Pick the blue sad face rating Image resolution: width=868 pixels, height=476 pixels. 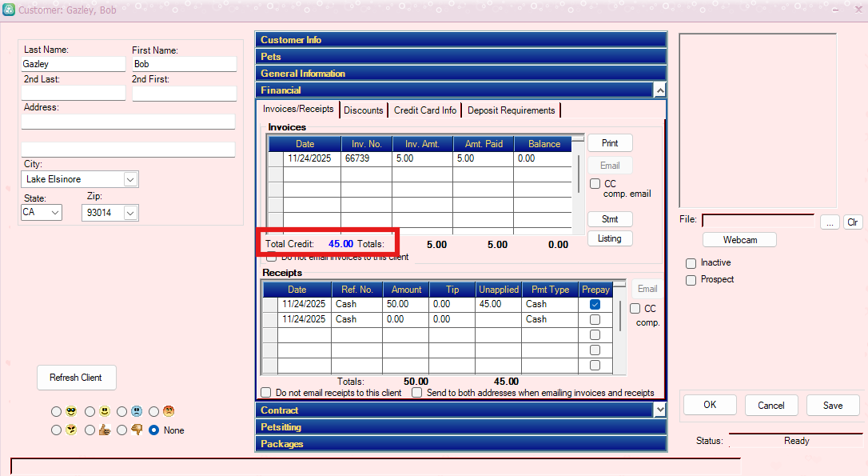pos(122,411)
